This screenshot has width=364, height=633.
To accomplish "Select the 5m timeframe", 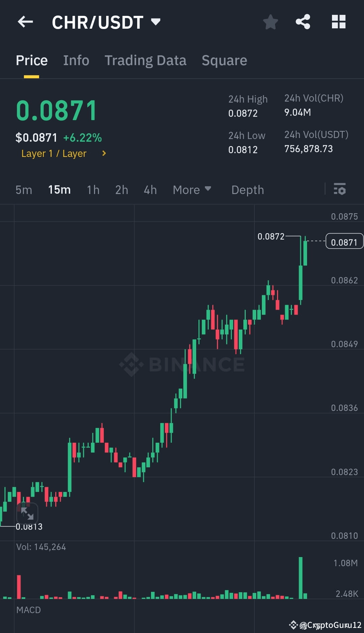I will (24, 190).
